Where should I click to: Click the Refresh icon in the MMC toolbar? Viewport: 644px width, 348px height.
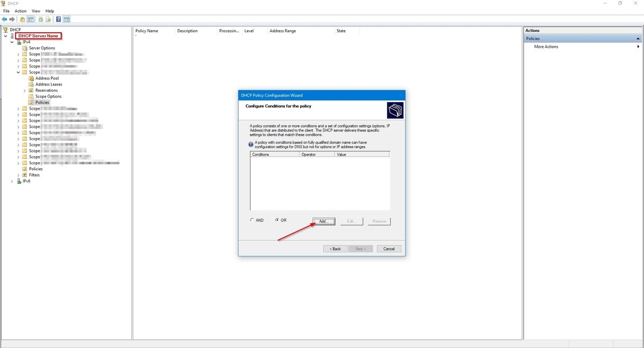point(40,19)
